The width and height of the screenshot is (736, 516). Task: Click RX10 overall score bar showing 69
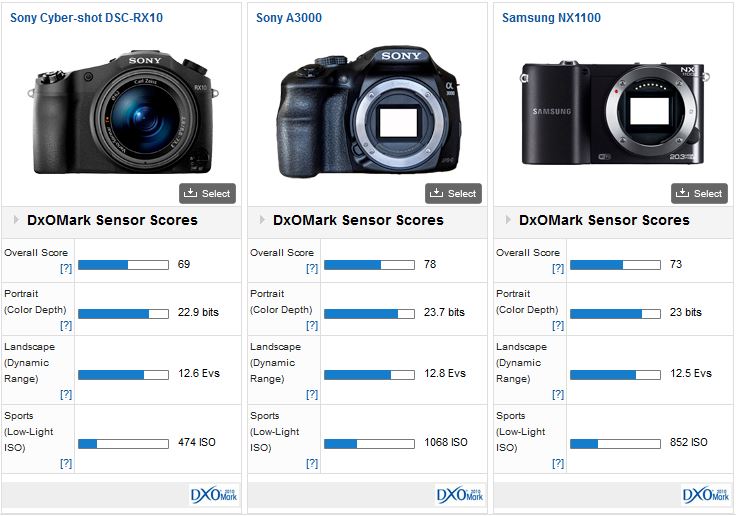(123, 265)
